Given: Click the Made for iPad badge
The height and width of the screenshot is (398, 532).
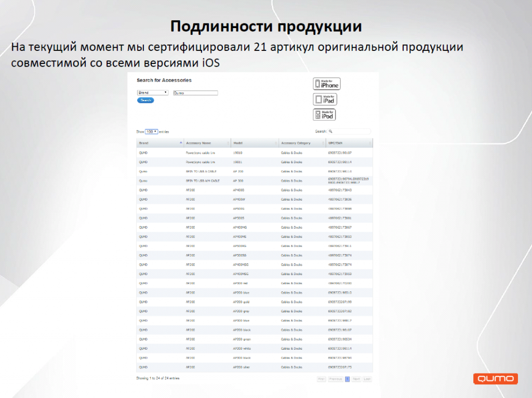Looking at the screenshot, I should click(x=325, y=99).
